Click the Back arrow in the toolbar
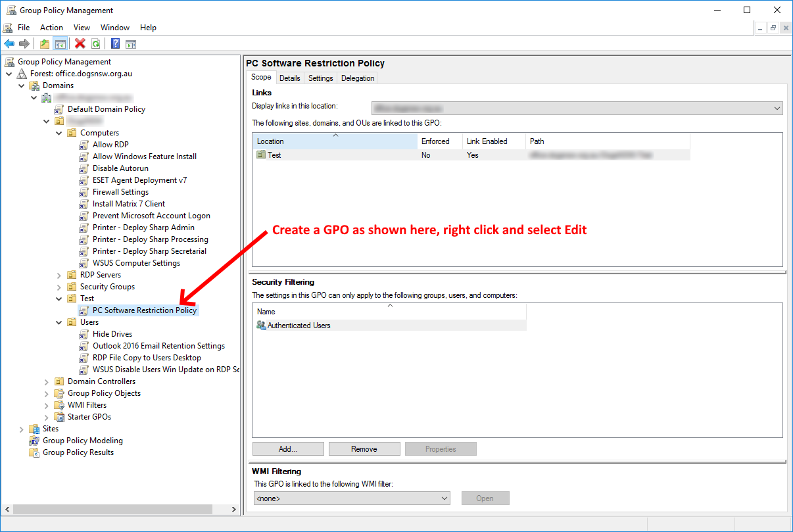The image size is (793, 532). pos(9,44)
